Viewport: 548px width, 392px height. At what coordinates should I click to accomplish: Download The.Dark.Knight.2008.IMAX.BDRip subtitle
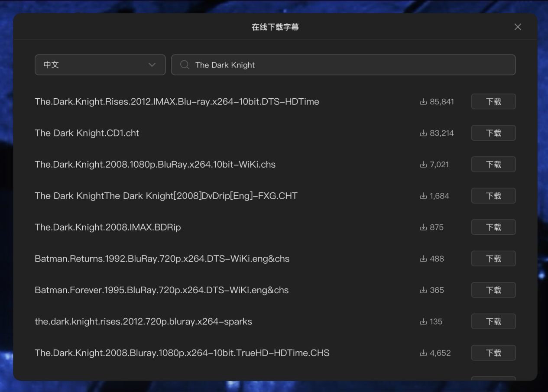[493, 227]
